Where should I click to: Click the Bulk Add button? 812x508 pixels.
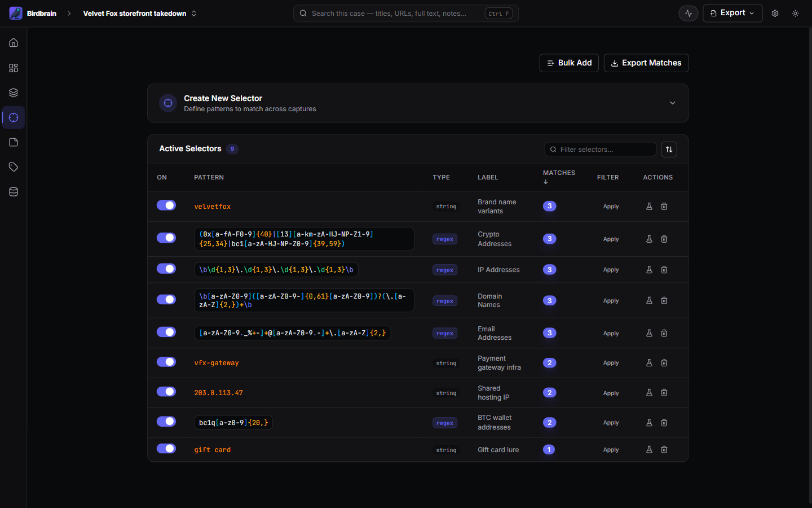pyautogui.click(x=569, y=63)
